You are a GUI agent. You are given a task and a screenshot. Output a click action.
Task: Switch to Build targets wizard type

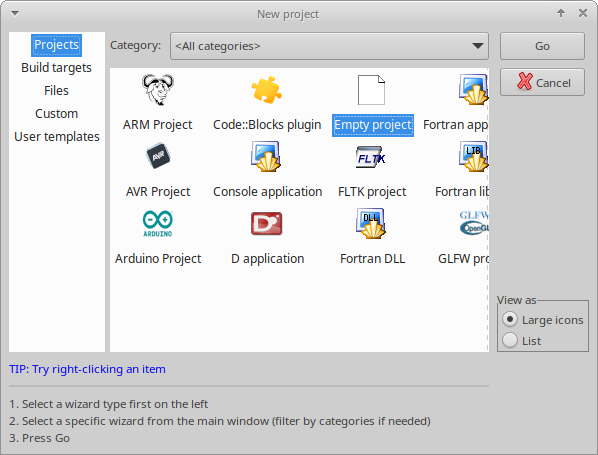[56, 68]
